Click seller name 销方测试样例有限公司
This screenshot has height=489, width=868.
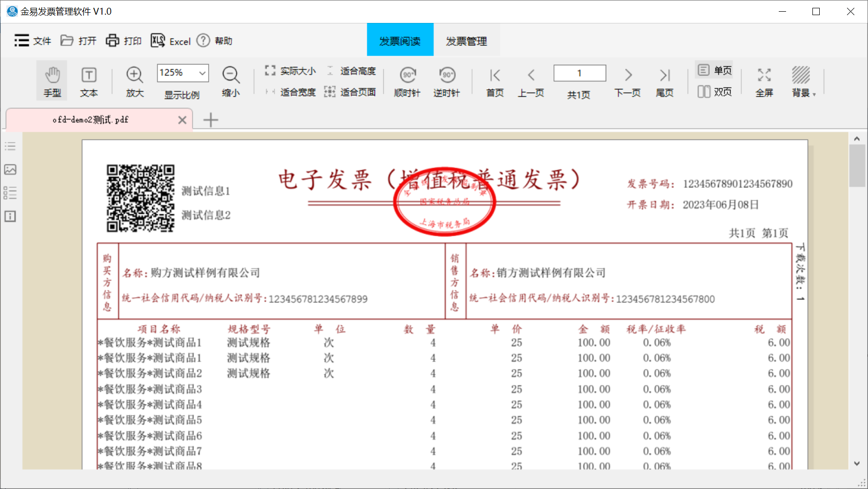point(551,273)
